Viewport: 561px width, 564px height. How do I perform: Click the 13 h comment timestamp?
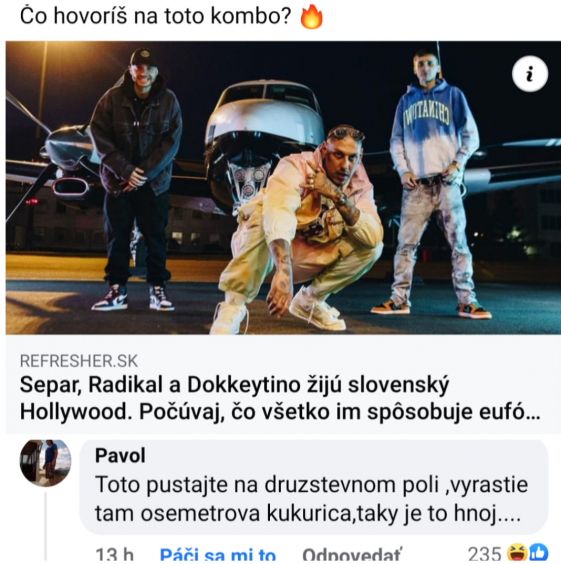point(114,555)
